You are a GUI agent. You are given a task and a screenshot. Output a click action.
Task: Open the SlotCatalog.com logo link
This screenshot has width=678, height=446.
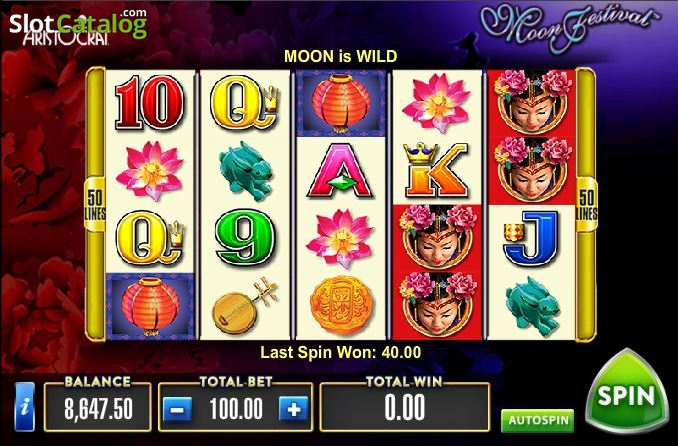[78, 24]
